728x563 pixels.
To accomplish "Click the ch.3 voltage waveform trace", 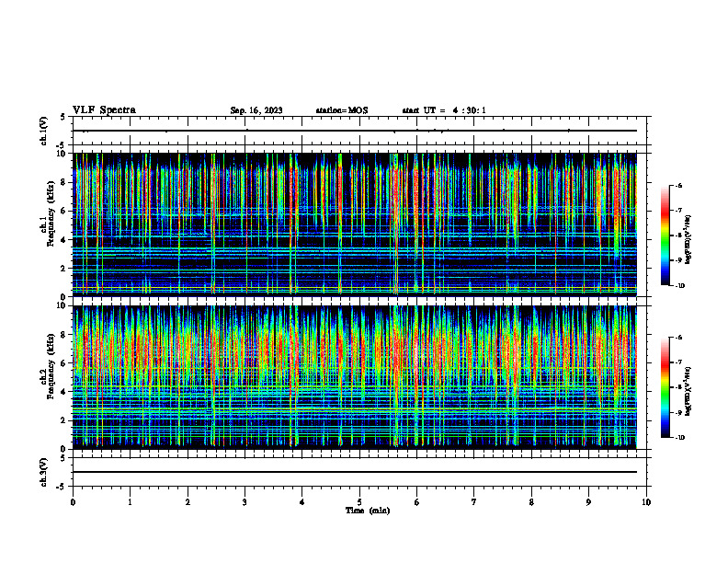I will tap(355, 472).
